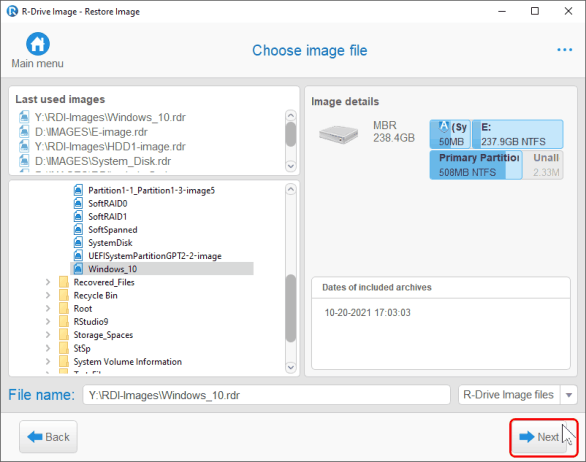The height and width of the screenshot is (462, 586).
Task: Expand the Recovered_Files folder
Action: point(48,282)
